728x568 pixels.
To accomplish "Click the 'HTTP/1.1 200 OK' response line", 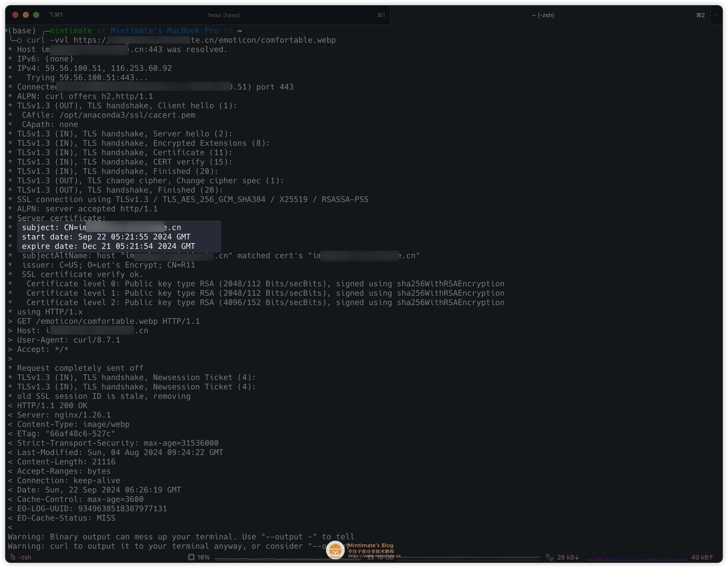I will (x=48, y=405).
